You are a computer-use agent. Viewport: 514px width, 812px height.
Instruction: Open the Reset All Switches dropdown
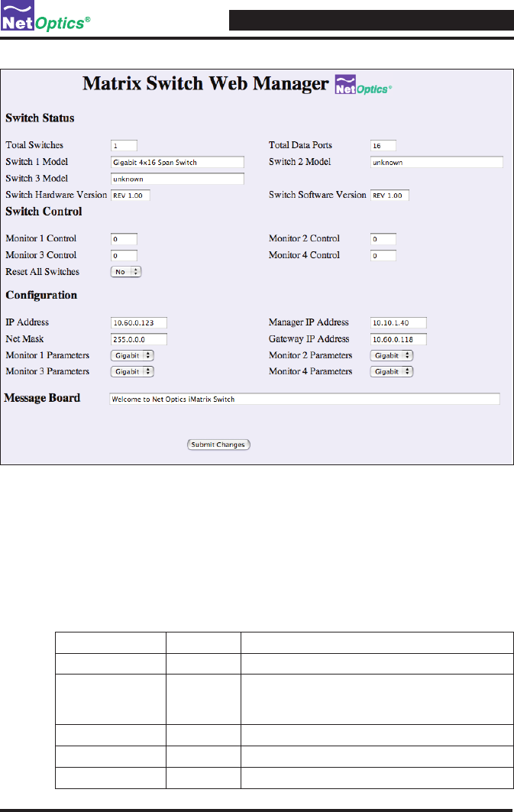pos(126,271)
